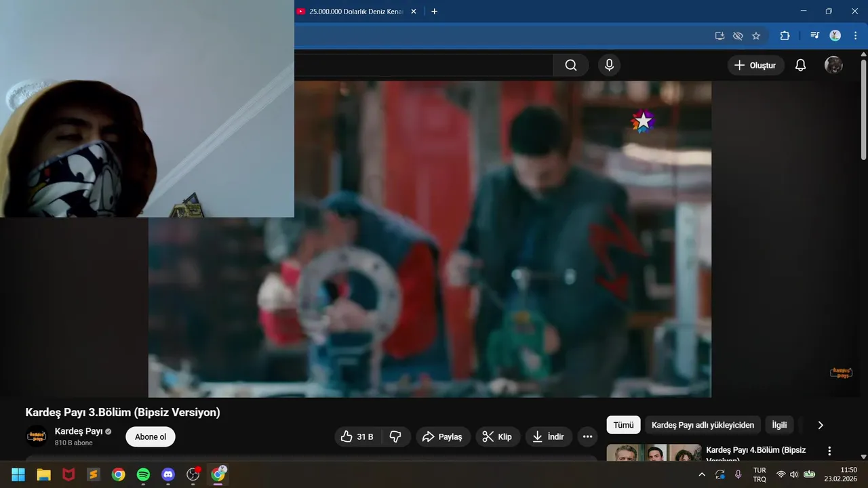Click the YouTube search magnifier button
Viewport: 868px width, 488px height.
571,65
